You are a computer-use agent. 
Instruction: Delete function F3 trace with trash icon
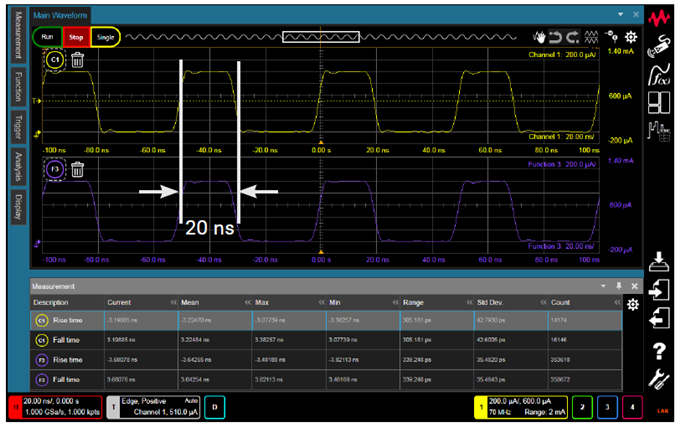[x=77, y=169]
